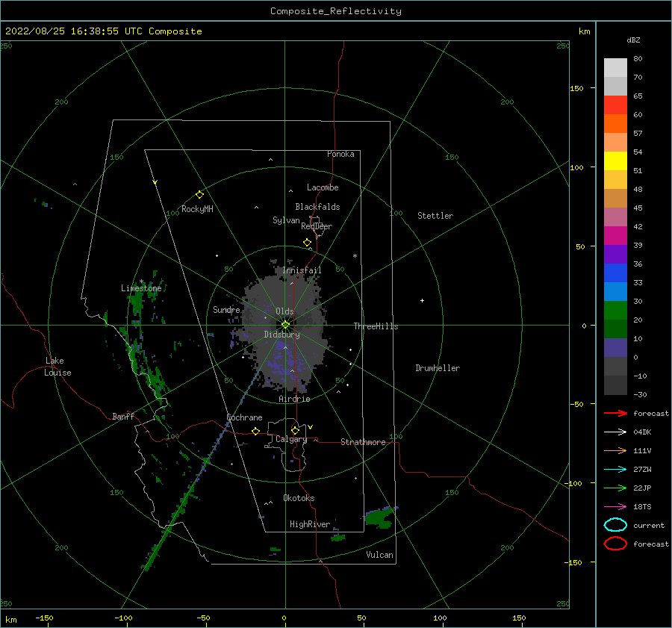The height and width of the screenshot is (628, 672).
Task: Click the green echo patch east of HighRiver
Action: pyautogui.click(x=379, y=517)
